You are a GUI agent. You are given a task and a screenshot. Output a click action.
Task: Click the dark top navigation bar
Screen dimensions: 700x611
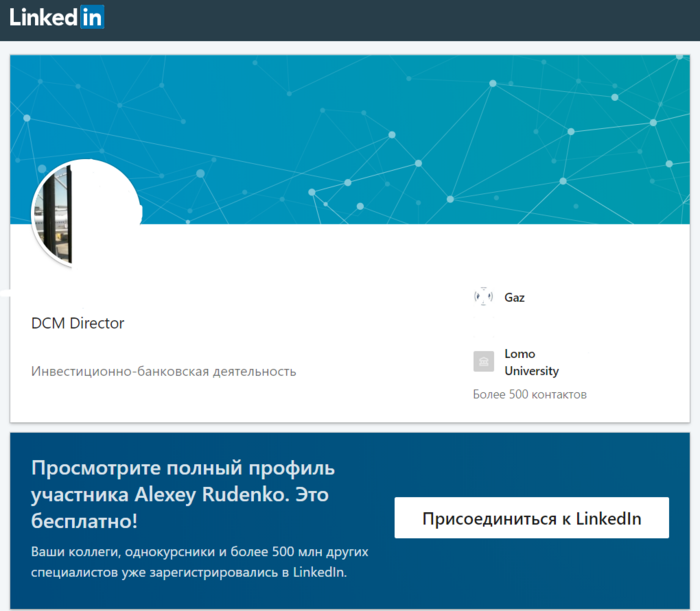click(x=400, y=18)
